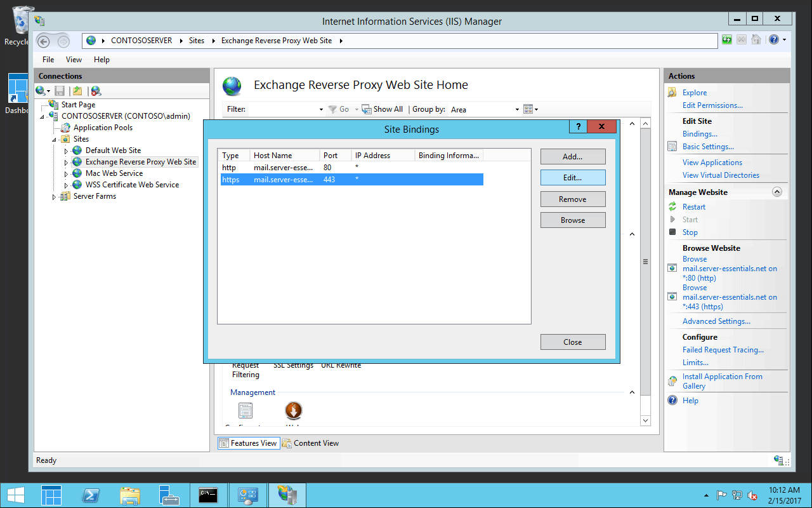The image size is (812, 508).
Task: Expand Mac Web Service node
Action: click(66, 174)
